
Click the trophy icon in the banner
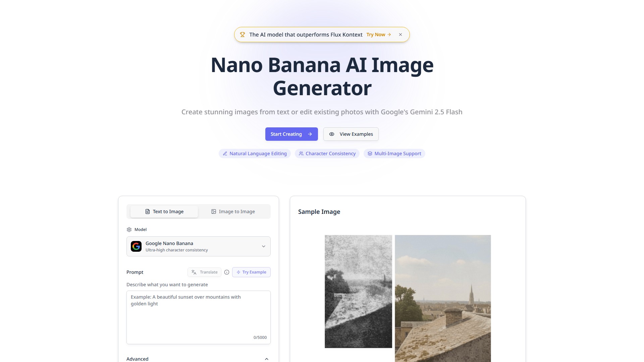pyautogui.click(x=243, y=35)
